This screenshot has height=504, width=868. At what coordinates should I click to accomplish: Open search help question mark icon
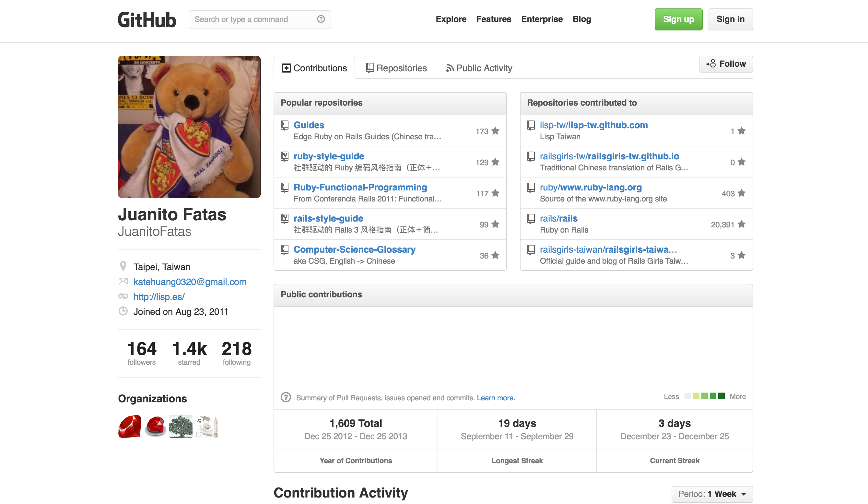point(321,19)
